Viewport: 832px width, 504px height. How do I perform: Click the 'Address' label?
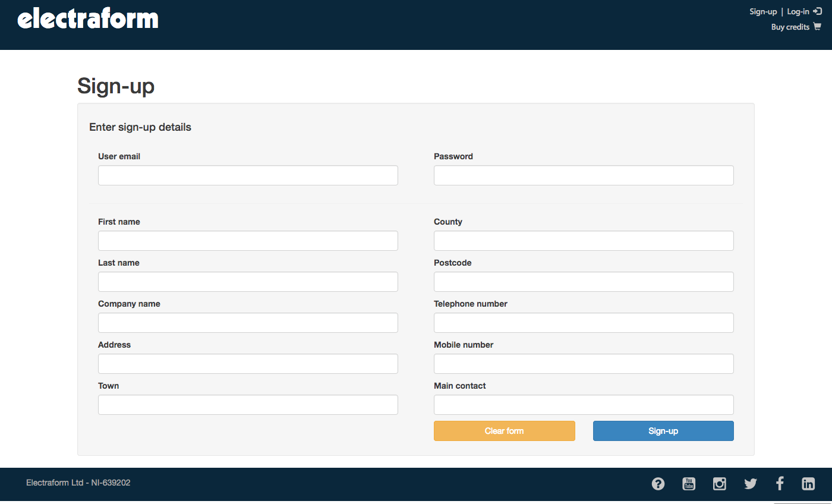pyautogui.click(x=114, y=345)
